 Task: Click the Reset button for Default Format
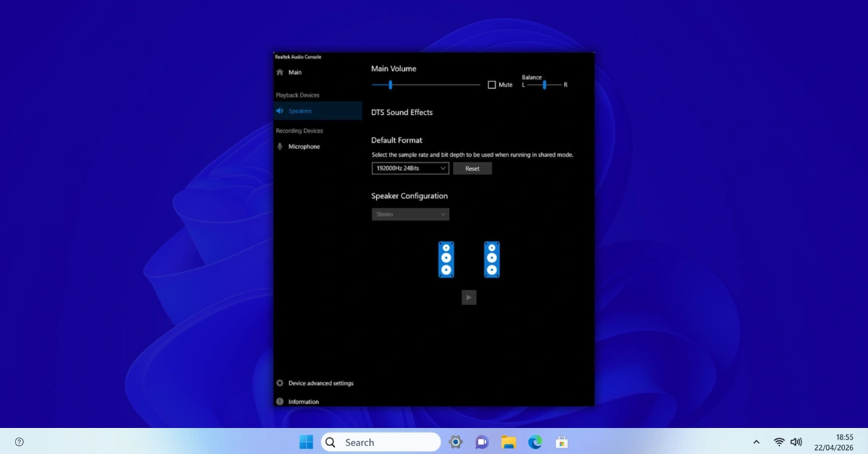click(472, 168)
